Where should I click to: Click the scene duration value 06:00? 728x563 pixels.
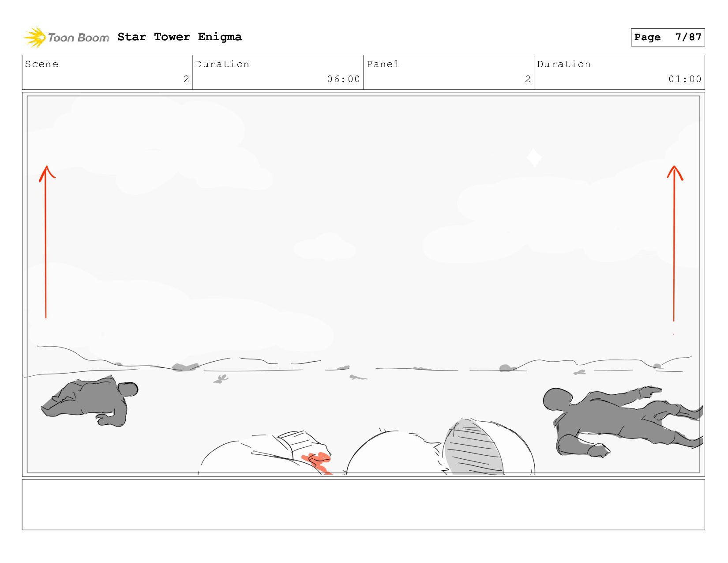343,79
